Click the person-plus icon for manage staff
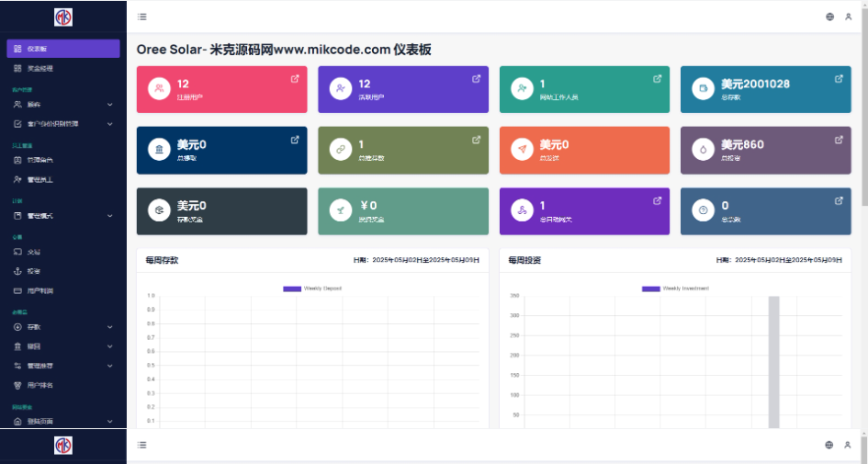The image size is (868, 464). (17, 179)
